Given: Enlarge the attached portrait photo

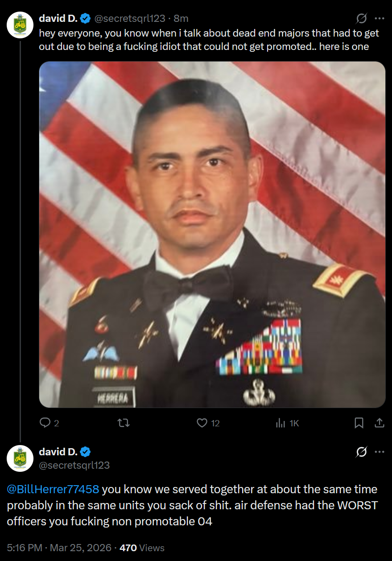Looking at the screenshot, I should tap(212, 235).
